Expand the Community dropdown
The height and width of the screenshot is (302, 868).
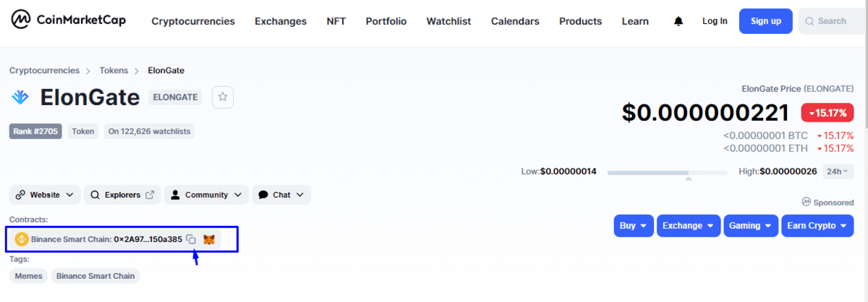point(206,195)
